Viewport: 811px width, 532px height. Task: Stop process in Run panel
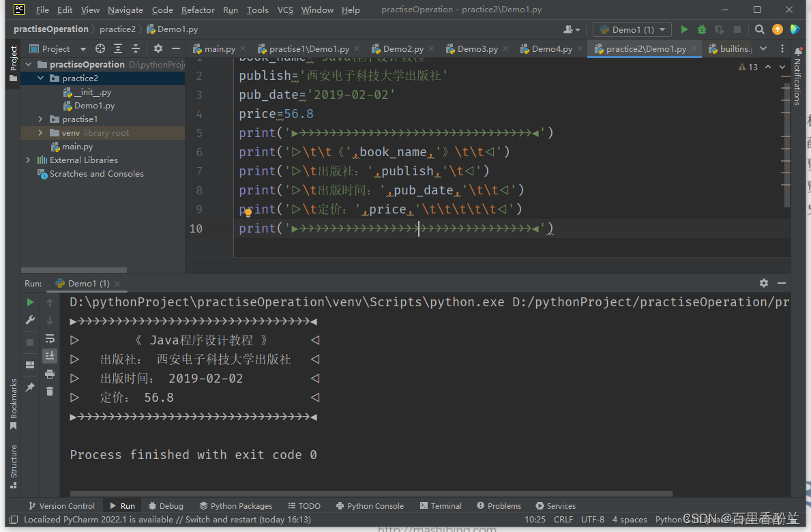pyautogui.click(x=30, y=342)
